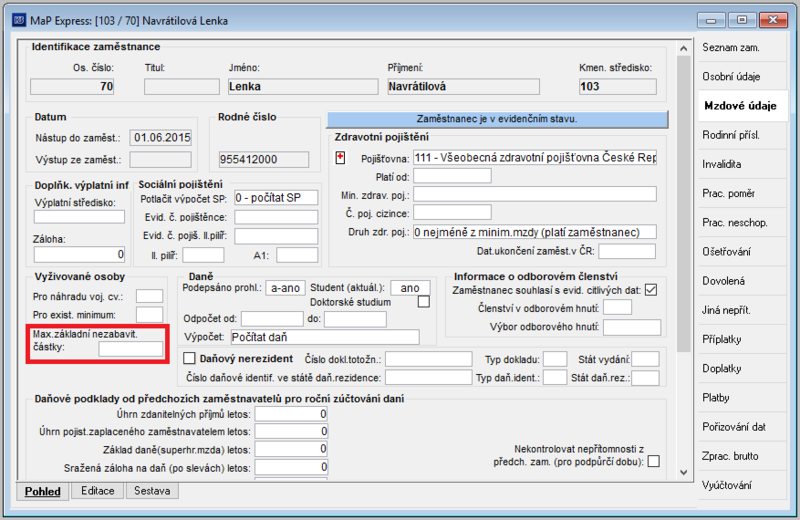Click the A1 input field
The height and width of the screenshot is (520, 800).
point(297,255)
